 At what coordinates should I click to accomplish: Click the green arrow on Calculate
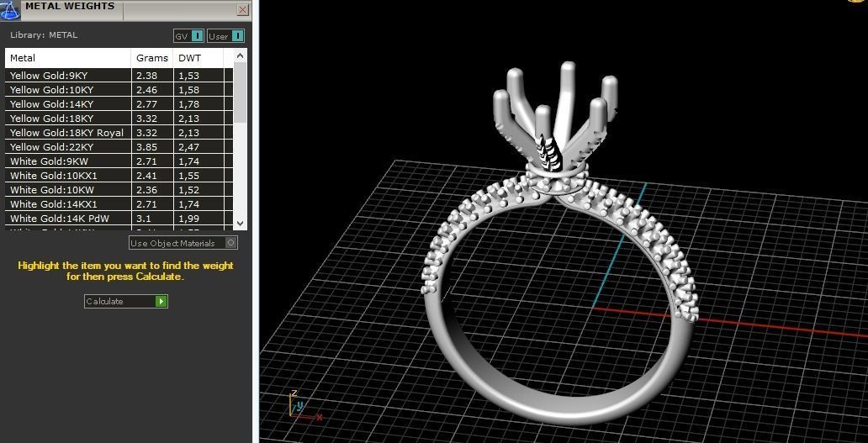(161, 302)
